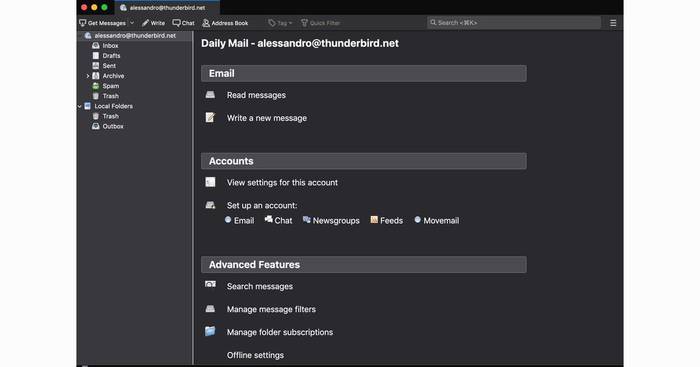Click the Manage folder subscriptions folder icon

(210, 331)
